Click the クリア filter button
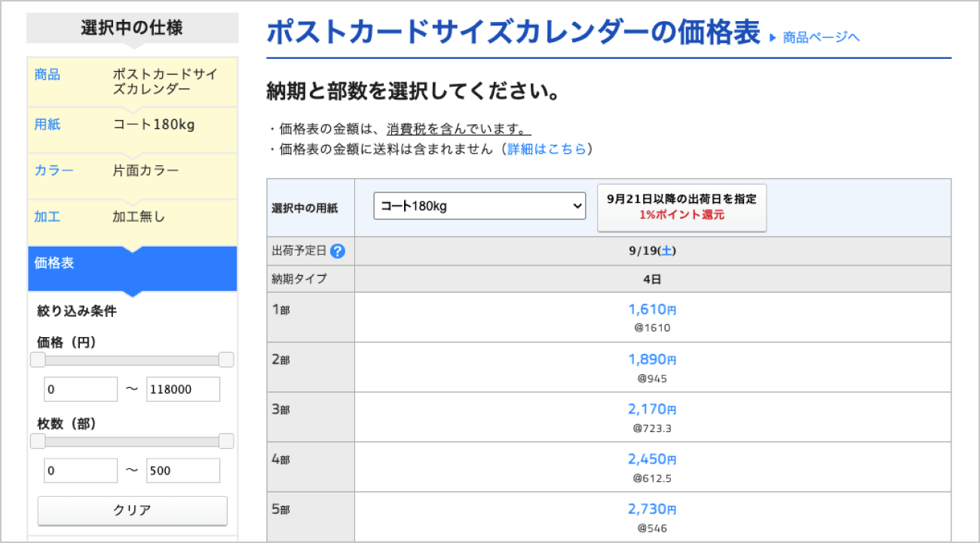 (x=133, y=511)
